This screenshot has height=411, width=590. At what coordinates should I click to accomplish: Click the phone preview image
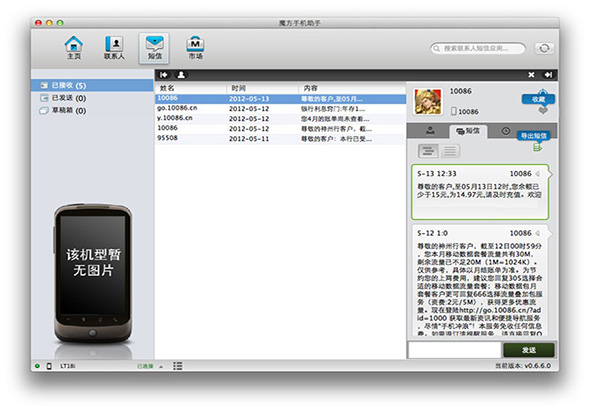pos(93,273)
